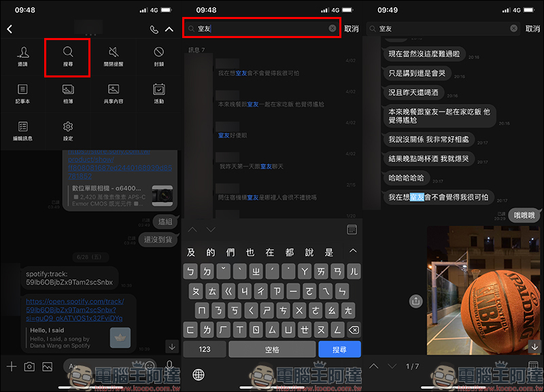544x392 pixels.
Task: Tap message 現在當然沒這麼難過啦
Action: pyautogui.click(x=424, y=54)
